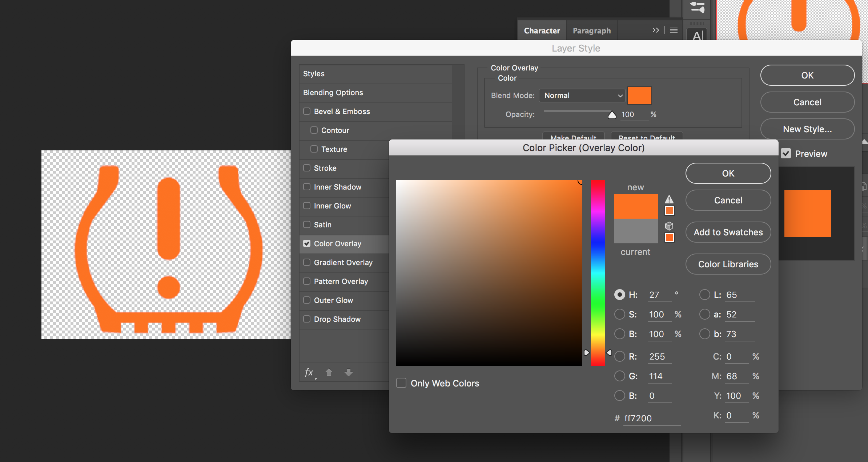Enable the Pattern Overlay checkbox
Image resolution: width=868 pixels, height=462 pixels.
307,281
